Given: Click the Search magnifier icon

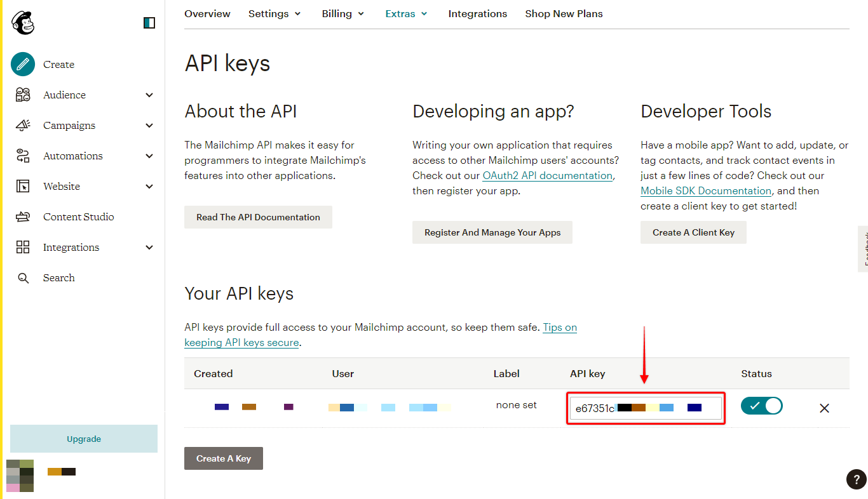Looking at the screenshot, I should pyautogui.click(x=23, y=278).
